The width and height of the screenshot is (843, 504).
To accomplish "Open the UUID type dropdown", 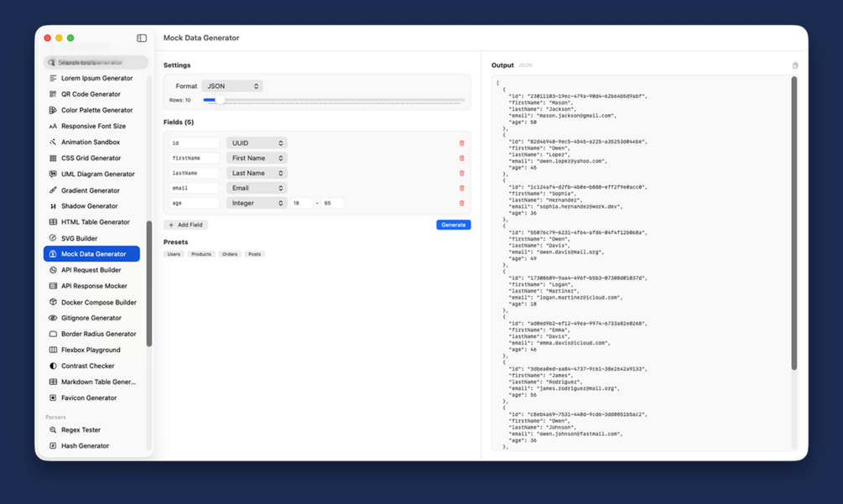I will tap(257, 143).
